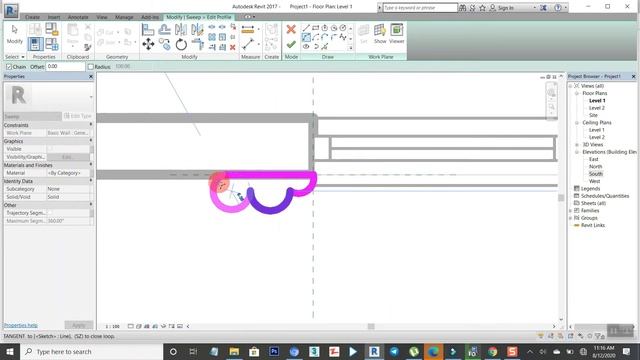640x360 pixels.
Task: Click the canvas vertical scrollbar thumb
Action: [x=561, y=198]
